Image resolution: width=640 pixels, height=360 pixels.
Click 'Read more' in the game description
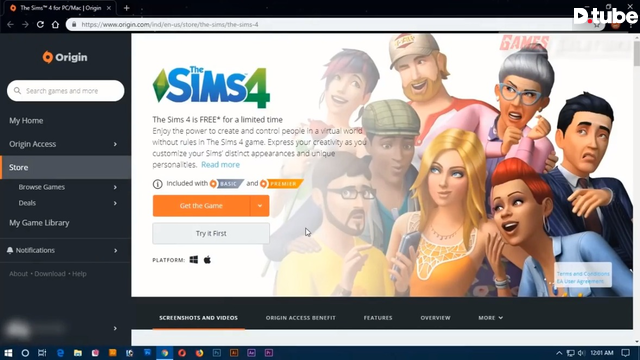coord(220,165)
